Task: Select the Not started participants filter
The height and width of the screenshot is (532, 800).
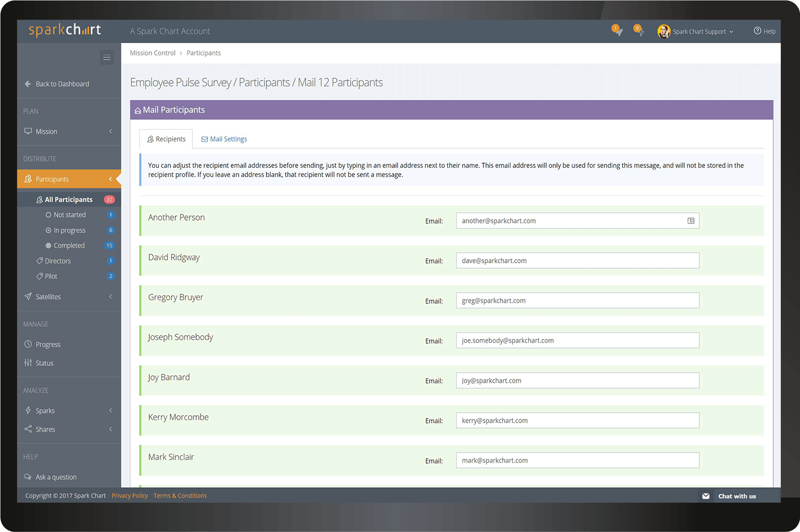Action: click(69, 215)
